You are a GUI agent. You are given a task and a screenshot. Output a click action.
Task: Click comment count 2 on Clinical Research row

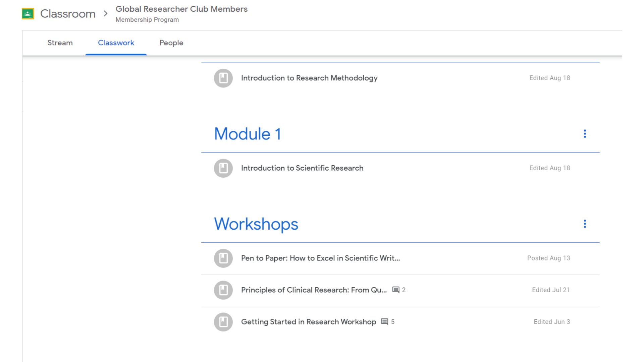click(404, 290)
